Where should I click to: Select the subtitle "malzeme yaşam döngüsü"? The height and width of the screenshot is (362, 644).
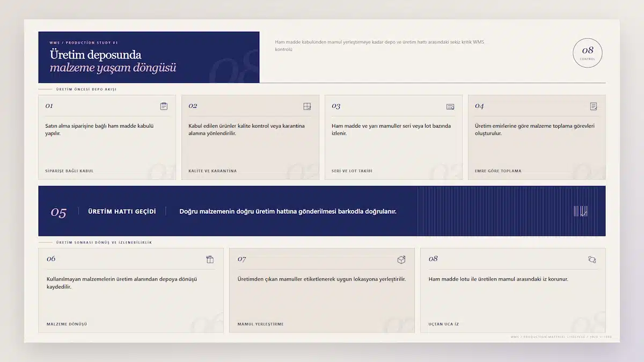coord(113,68)
